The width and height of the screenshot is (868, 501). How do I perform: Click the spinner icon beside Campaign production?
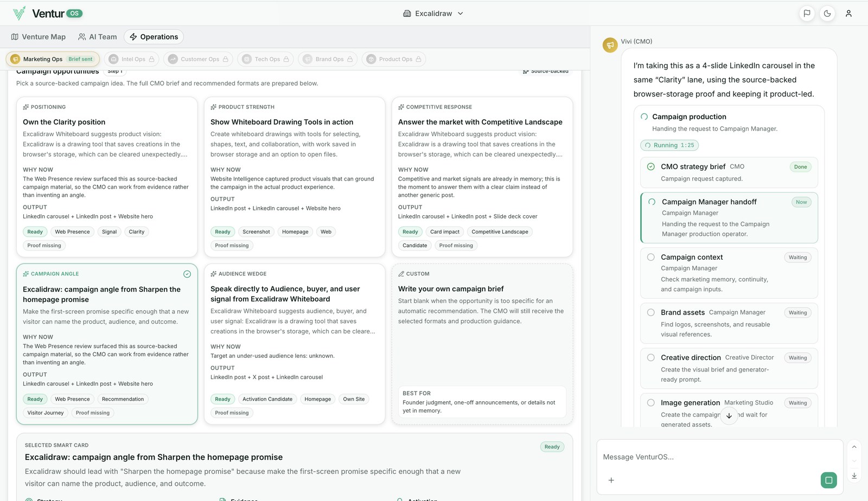[x=644, y=117]
